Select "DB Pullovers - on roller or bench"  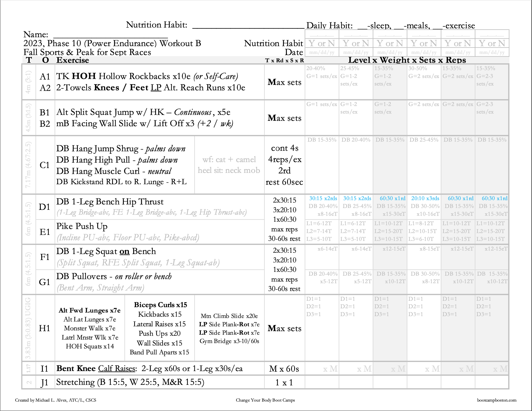pyautogui.click(x=114, y=276)
